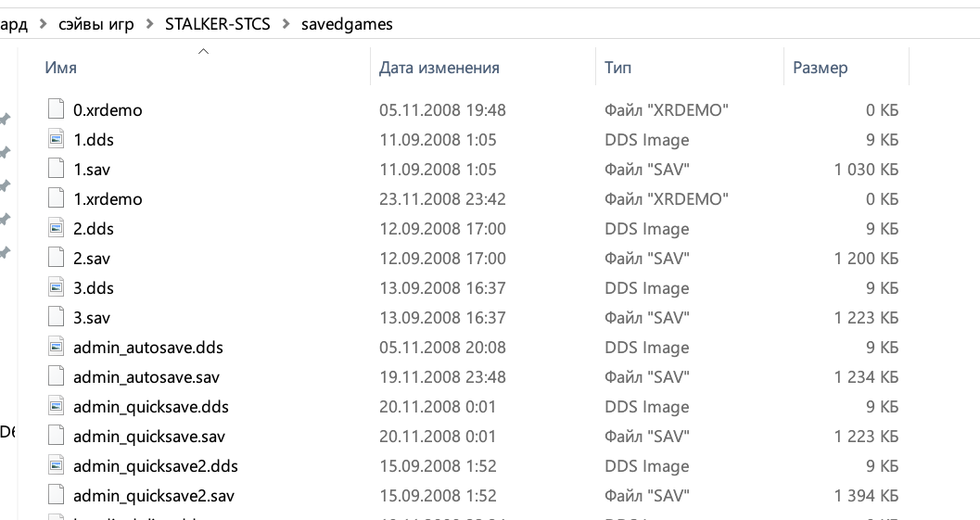Click the savedgames breadcrumb segment
This screenshot has width=980, height=520.
pos(347,24)
